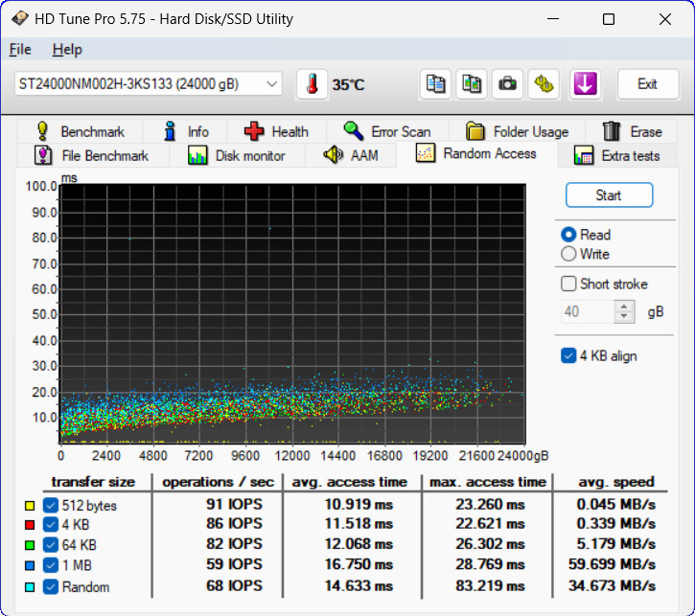
Task: Click the red 4 KB color swatch
Action: (30, 525)
